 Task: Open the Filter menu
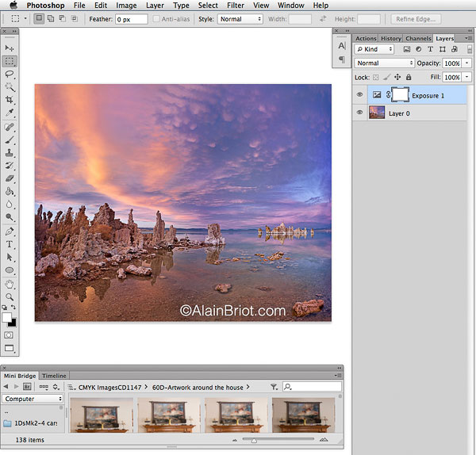(x=235, y=6)
